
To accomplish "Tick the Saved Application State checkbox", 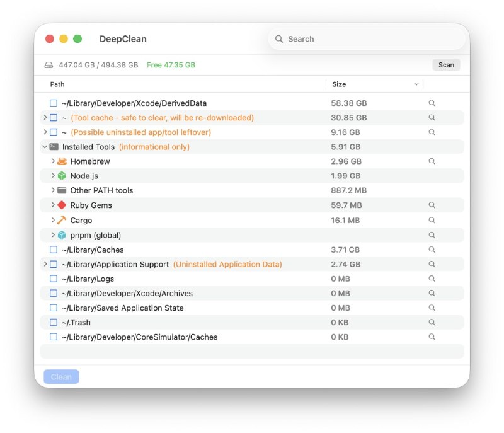I will click(54, 308).
